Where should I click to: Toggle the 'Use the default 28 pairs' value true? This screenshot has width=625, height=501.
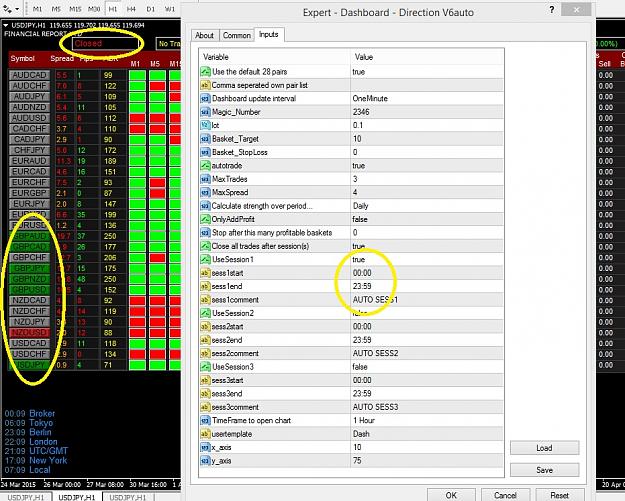pyautogui.click(x=427, y=72)
